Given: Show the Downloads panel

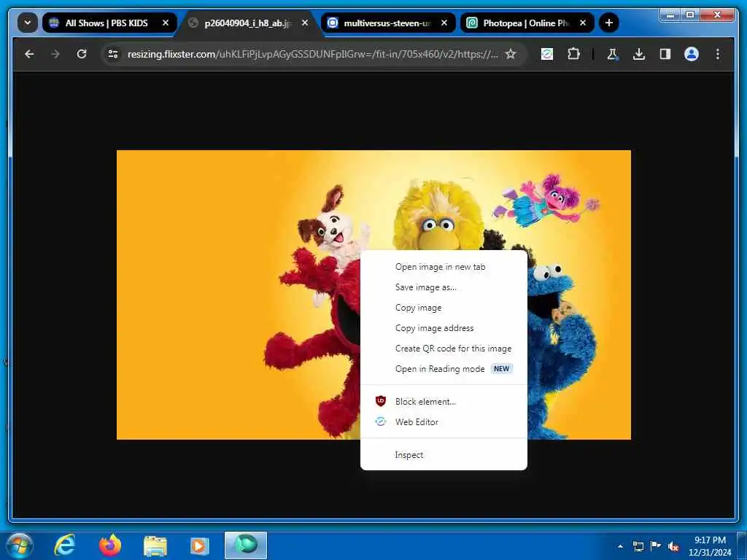Looking at the screenshot, I should pyautogui.click(x=639, y=54).
